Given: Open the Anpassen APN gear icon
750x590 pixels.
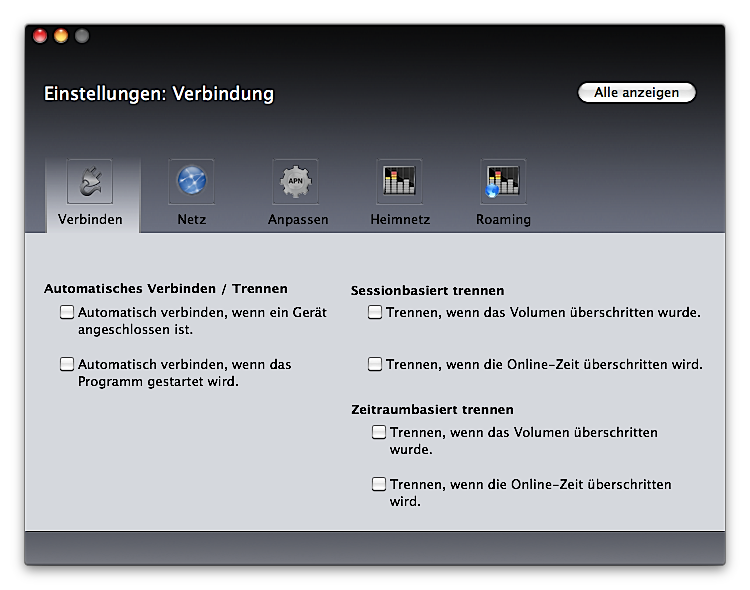Looking at the screenshot, I should coord(296,181).
